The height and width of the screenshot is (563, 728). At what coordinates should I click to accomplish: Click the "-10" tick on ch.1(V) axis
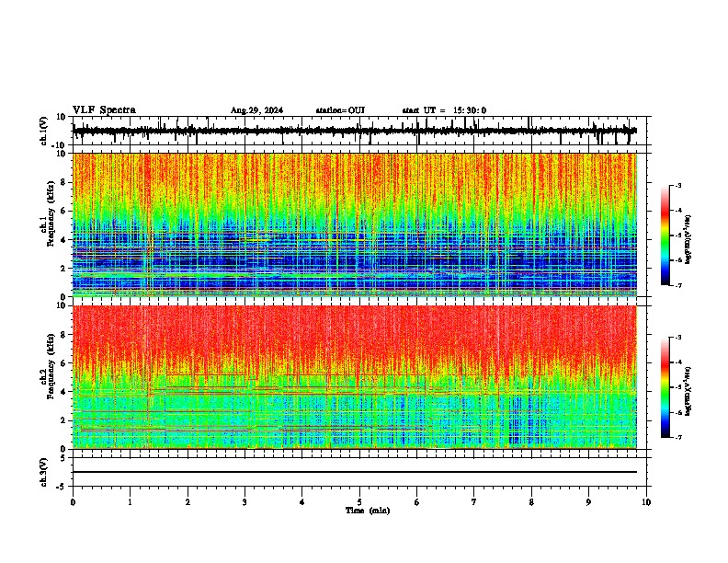(x=59, y=145)
